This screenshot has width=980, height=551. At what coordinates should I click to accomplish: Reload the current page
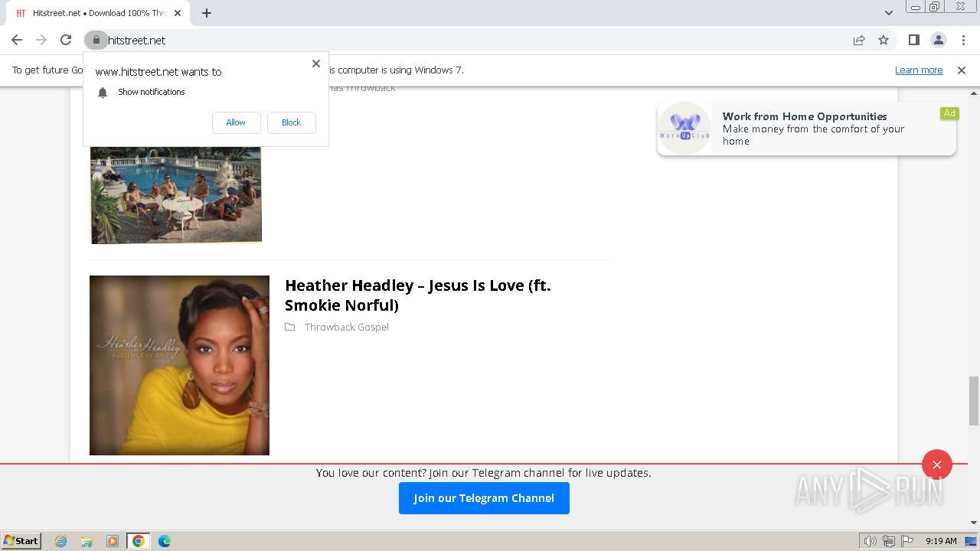(66, 40)
